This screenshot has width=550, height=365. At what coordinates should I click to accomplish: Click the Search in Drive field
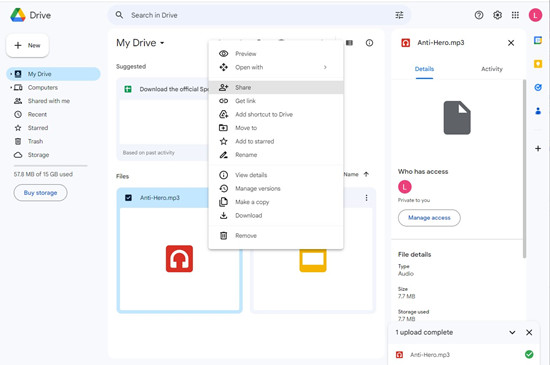(259, 15)
